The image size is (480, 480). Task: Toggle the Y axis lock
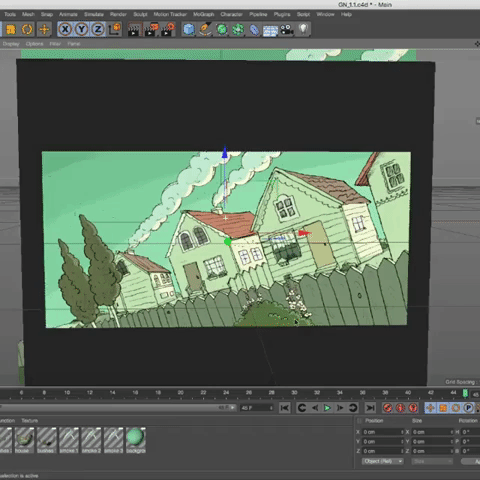point(81,29)
